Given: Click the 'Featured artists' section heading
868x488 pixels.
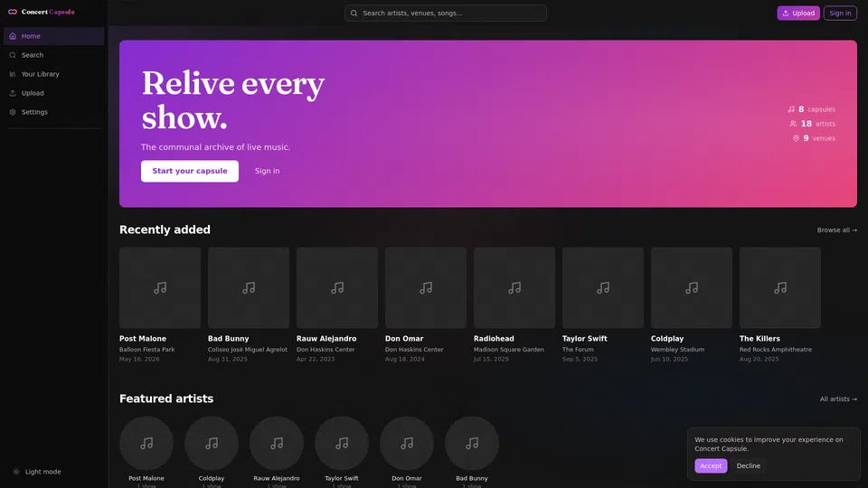Looking at the screenshot, I should [x=166, y=399].
